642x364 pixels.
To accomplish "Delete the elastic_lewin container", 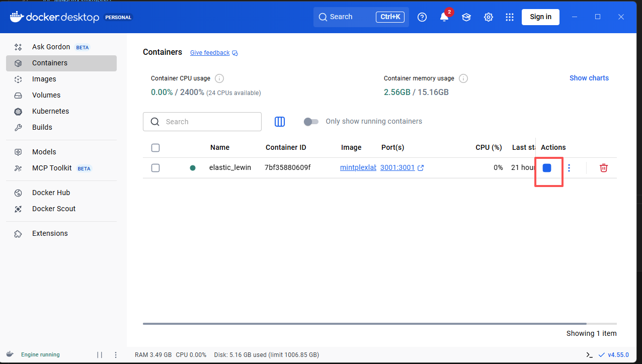I will (604, 168).
